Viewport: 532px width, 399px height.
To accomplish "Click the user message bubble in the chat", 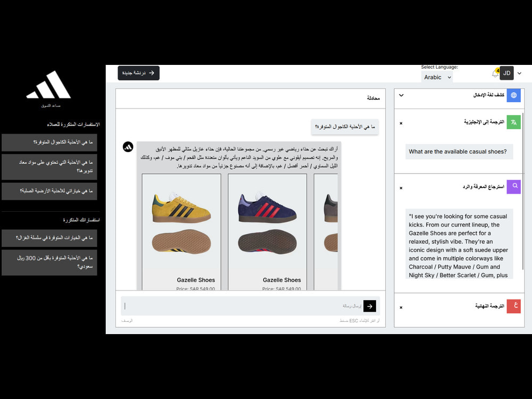I will 345,127.
